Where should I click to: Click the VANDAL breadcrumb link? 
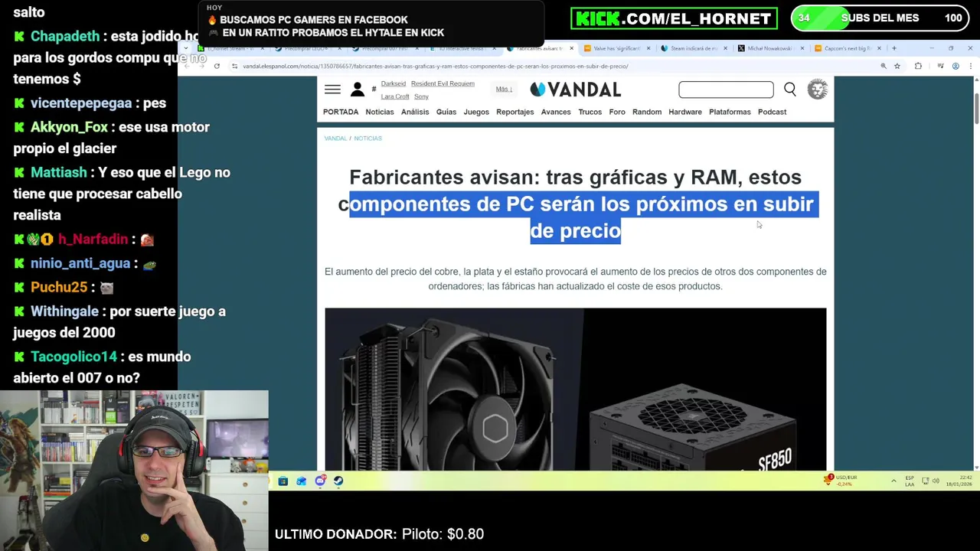point(335,139)
